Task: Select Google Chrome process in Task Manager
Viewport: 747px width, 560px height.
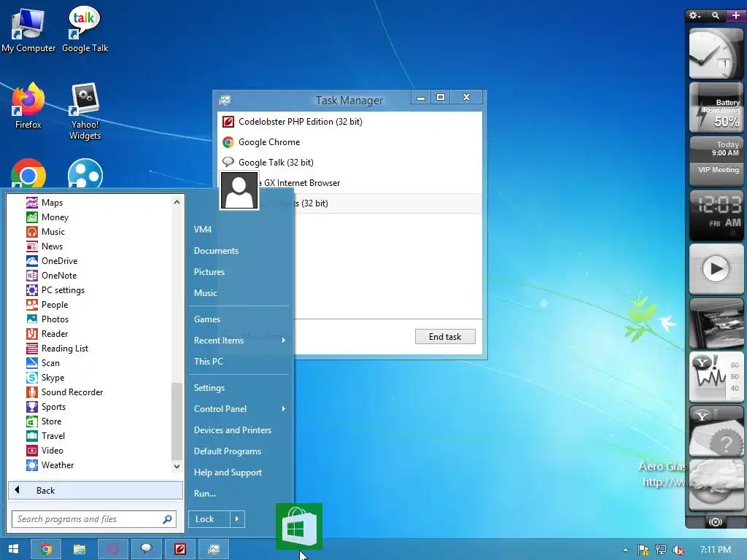Action: pyautogui.click(x=349, y=142)
